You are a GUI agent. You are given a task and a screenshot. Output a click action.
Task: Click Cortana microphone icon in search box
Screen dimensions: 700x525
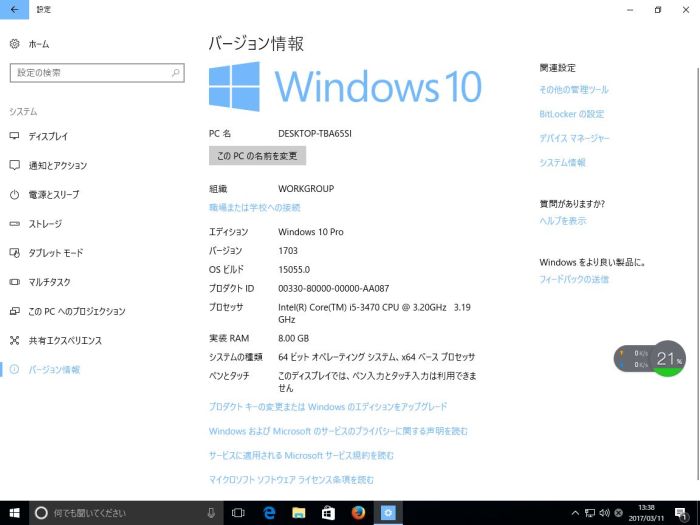point(211,513)
